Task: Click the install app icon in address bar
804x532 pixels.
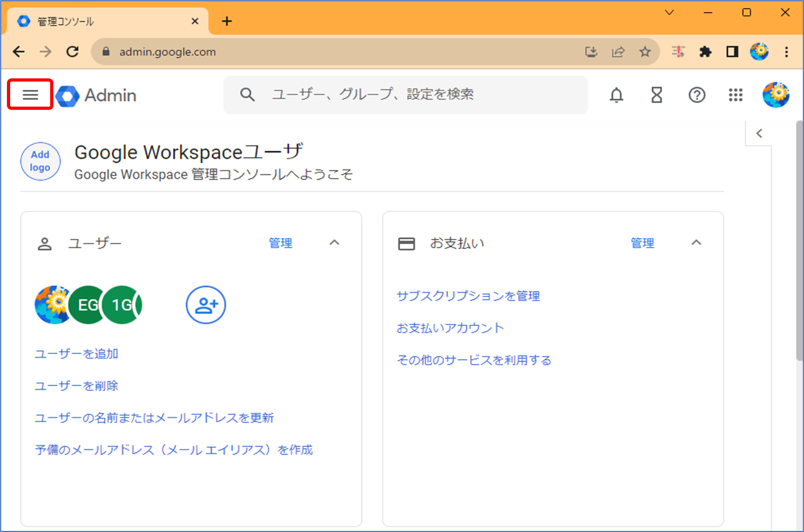Action: [591, 52]
